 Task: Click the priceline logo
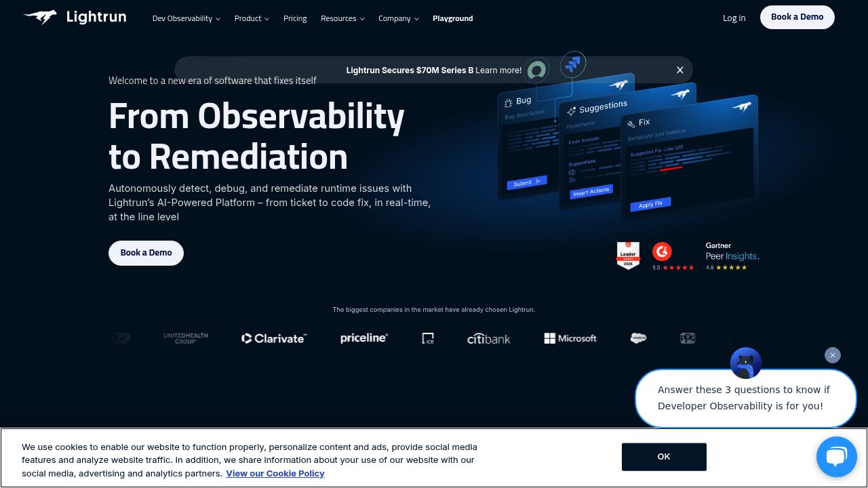[x=363, y=338]
